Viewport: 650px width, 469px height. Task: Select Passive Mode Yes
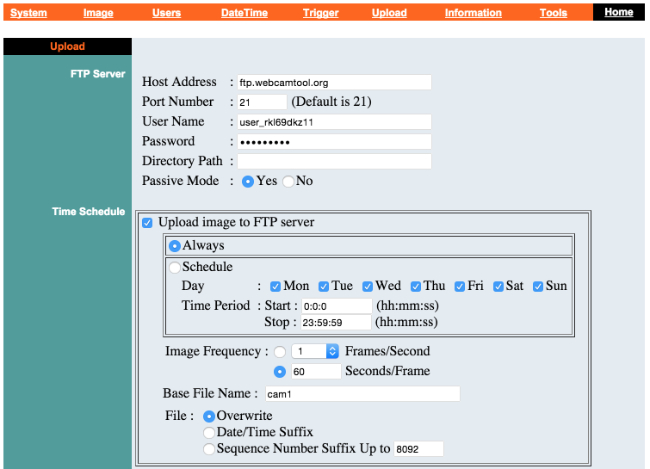pyautogui.click(x=248, y=182)
